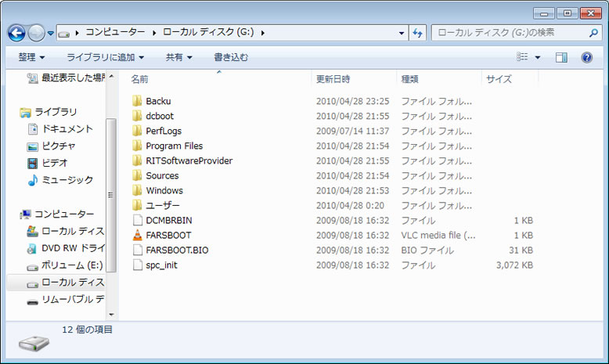Click VLC media file type of FARSBOOT
The width and height of the screenshot is (609, 364).
coord(438,235)
